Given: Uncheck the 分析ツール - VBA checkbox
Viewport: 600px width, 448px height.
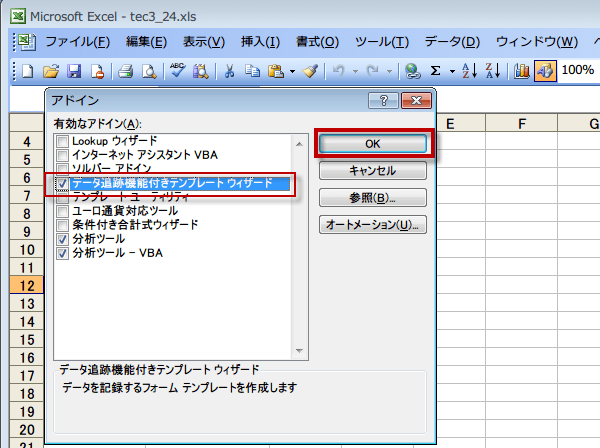Looking at the screenshot, I should [62, 253].
